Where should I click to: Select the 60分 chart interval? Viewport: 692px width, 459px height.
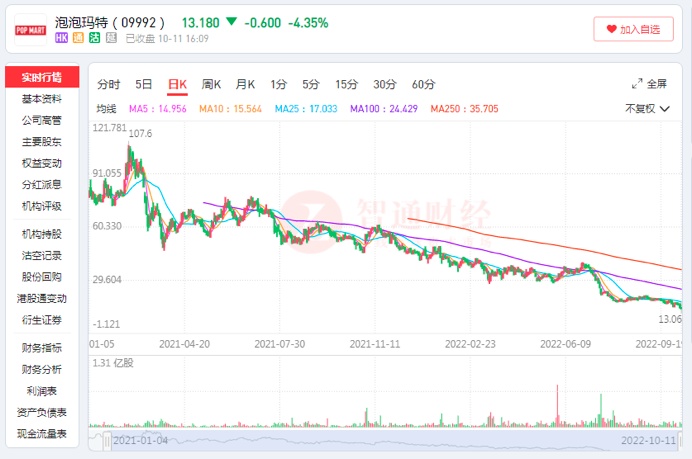click(423, 84)
